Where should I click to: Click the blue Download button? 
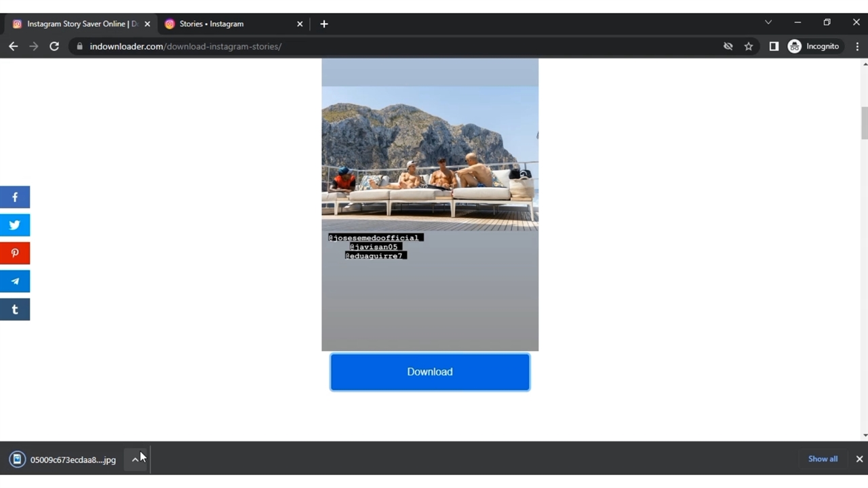[430, 372]
